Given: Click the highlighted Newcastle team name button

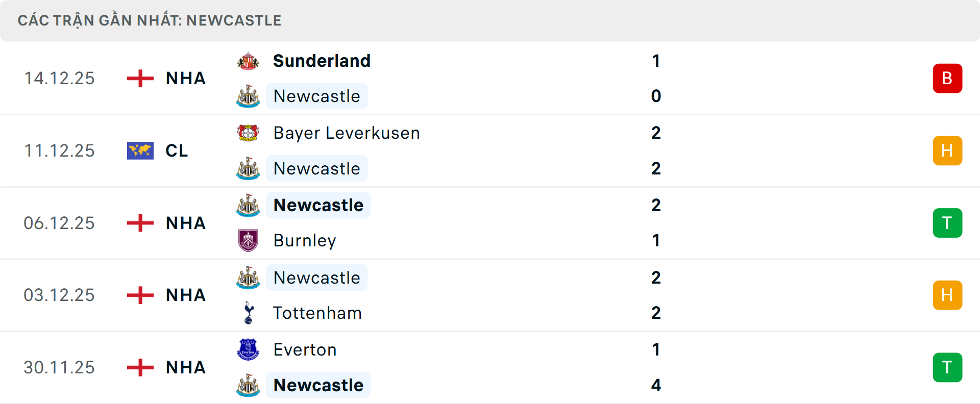Looking at the screenshot, I should coord(318,205).
